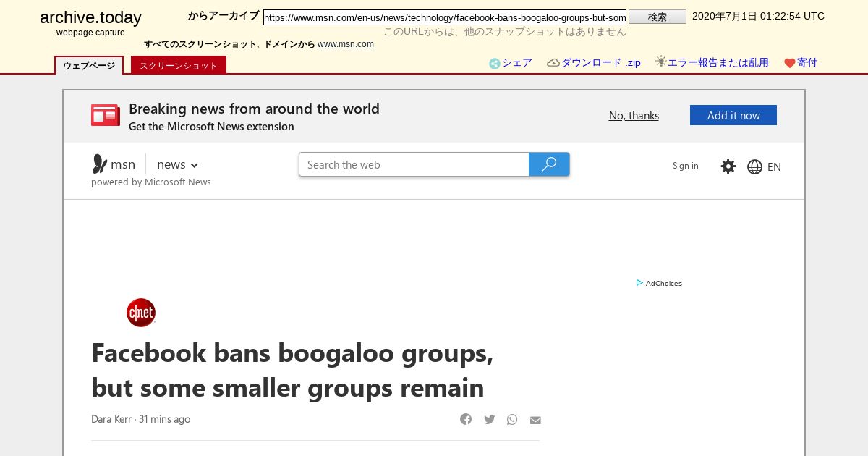
Task: Click the AdChoices icon
Action: coord(639,283)
